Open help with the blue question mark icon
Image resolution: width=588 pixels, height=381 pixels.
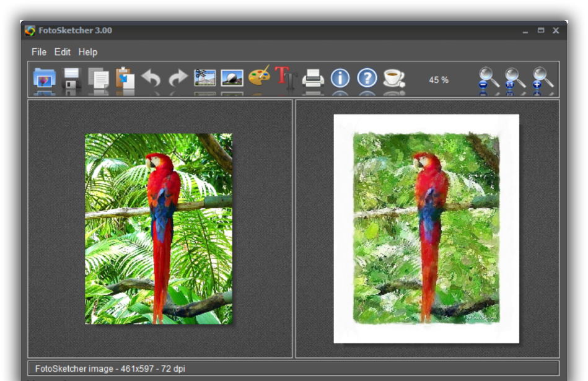click(x=367, y=78)
